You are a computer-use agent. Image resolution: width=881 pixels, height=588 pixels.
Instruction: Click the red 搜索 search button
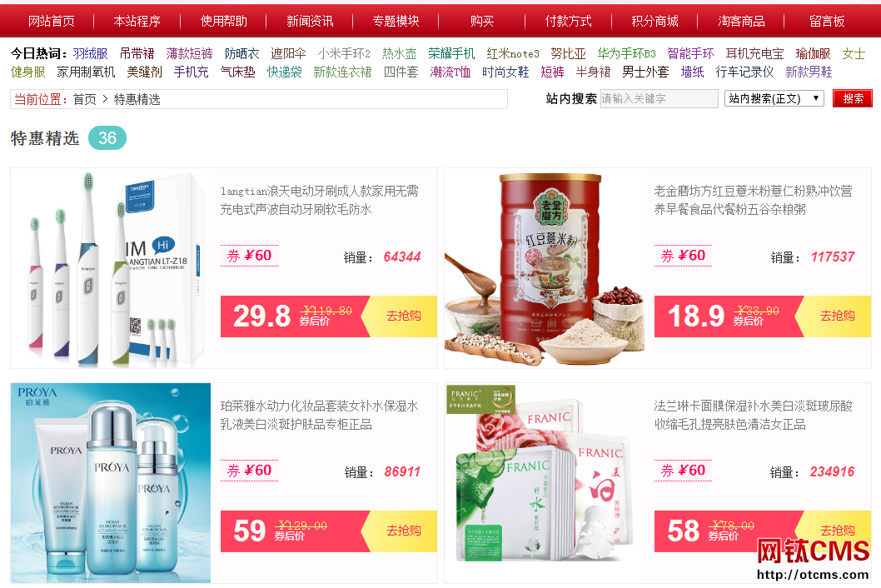853,98
